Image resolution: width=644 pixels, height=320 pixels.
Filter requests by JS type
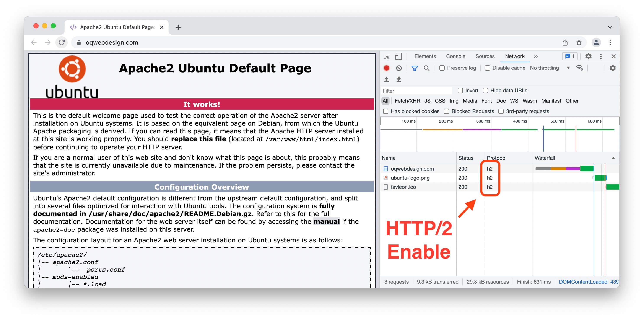(x=427, y=101)
